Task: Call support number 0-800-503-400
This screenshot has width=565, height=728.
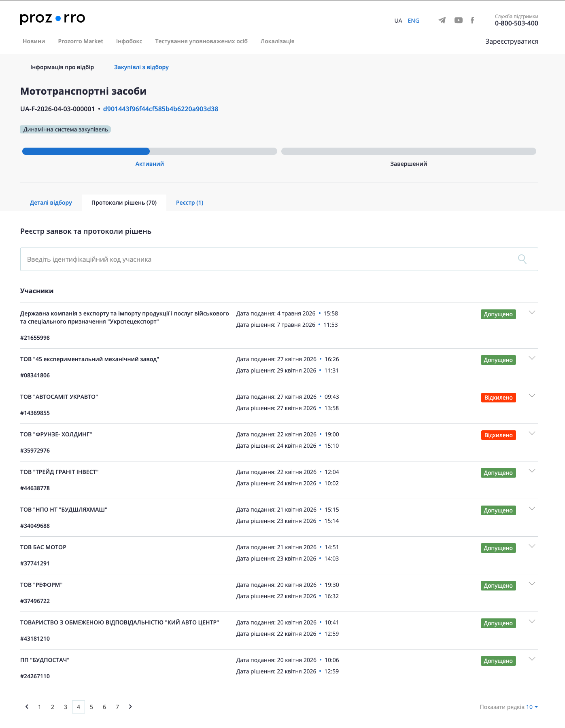Action: click(x=516, y=23)
